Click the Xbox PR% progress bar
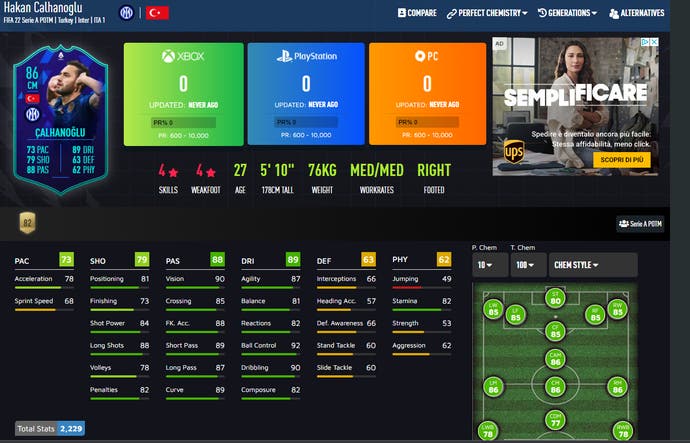Screen dimensions: 690x443 coord(184,122)
